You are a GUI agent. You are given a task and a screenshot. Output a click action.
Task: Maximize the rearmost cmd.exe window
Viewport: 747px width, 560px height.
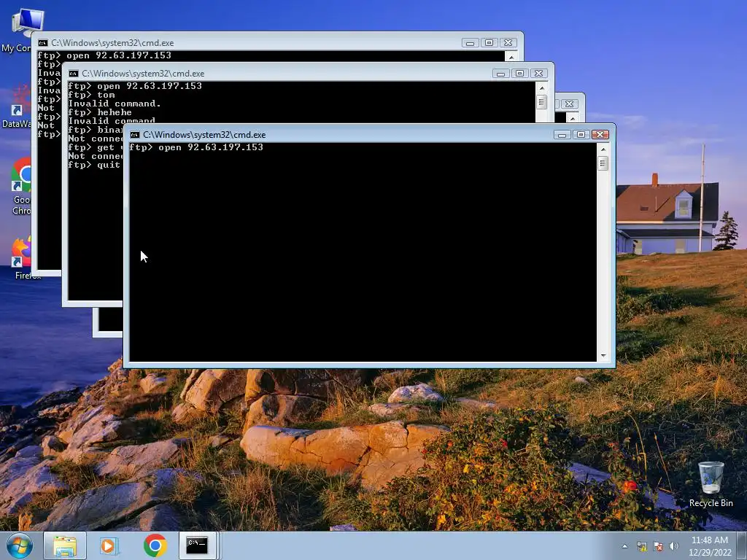point(489,43)
